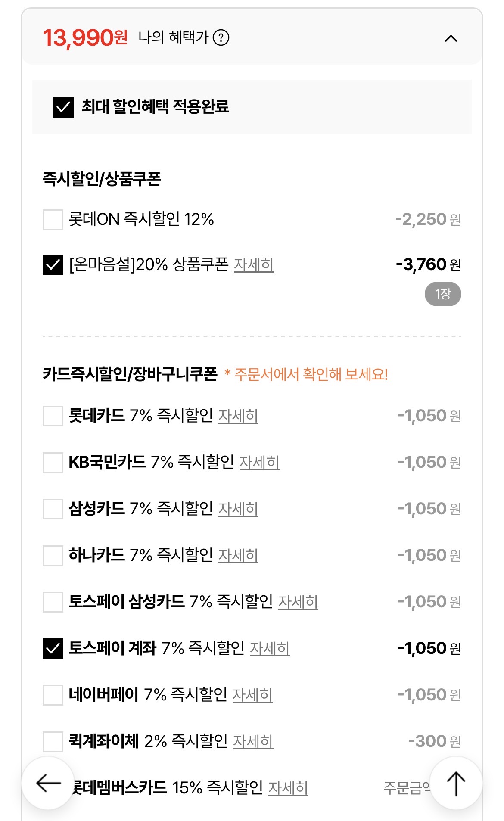Click 자세히 next to 롯데멤버스카드 15%
Image resolution: width=504 pixels, height=821 pixels.
tap(288, 788)
